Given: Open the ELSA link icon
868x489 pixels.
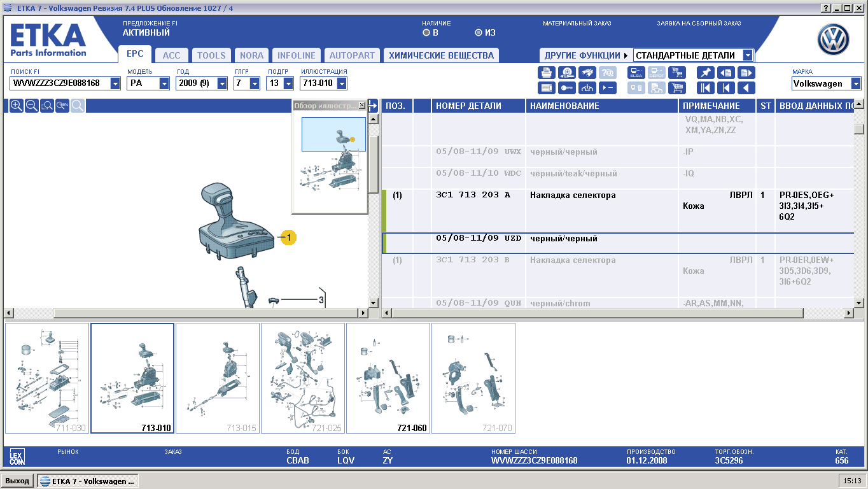Looking at the screenshot, I should (636, 73).
